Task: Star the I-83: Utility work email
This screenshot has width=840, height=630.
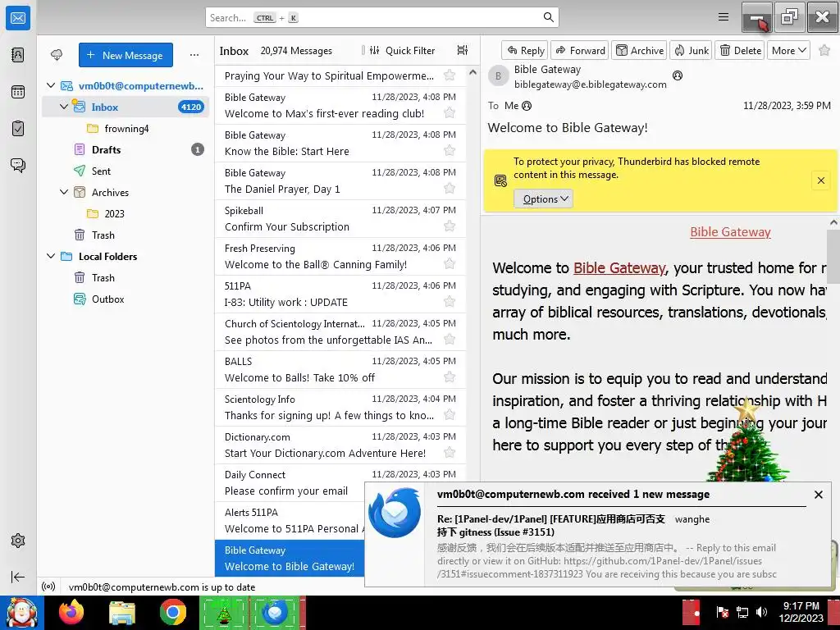Action: [x=450, y=301]
